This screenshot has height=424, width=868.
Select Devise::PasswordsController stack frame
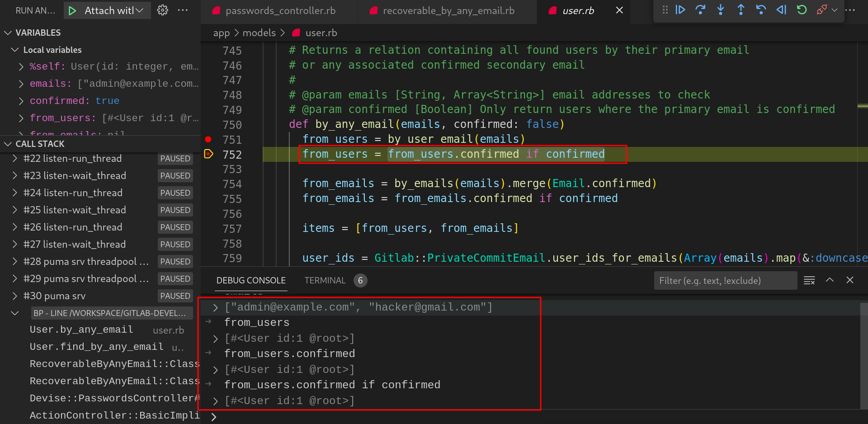pos(100,399)
